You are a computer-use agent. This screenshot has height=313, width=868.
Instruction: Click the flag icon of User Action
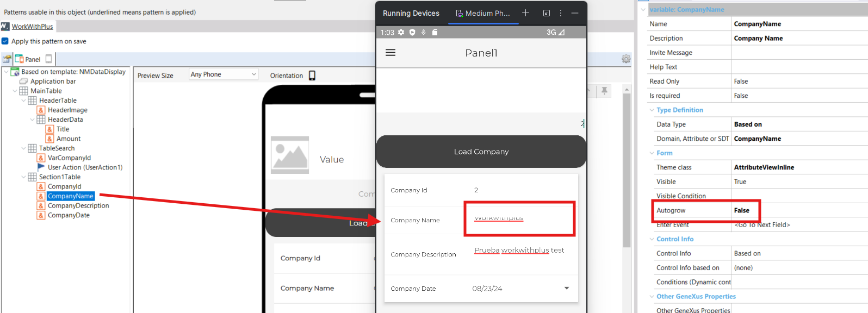[41, 167]
